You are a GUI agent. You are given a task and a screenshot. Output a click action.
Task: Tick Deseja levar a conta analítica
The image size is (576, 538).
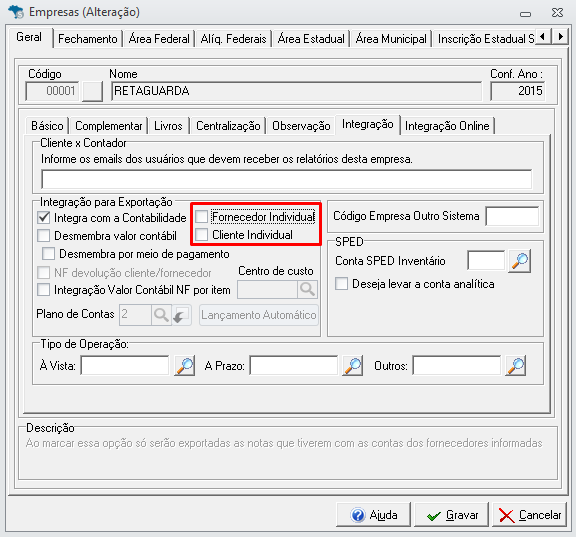(341, 284)
